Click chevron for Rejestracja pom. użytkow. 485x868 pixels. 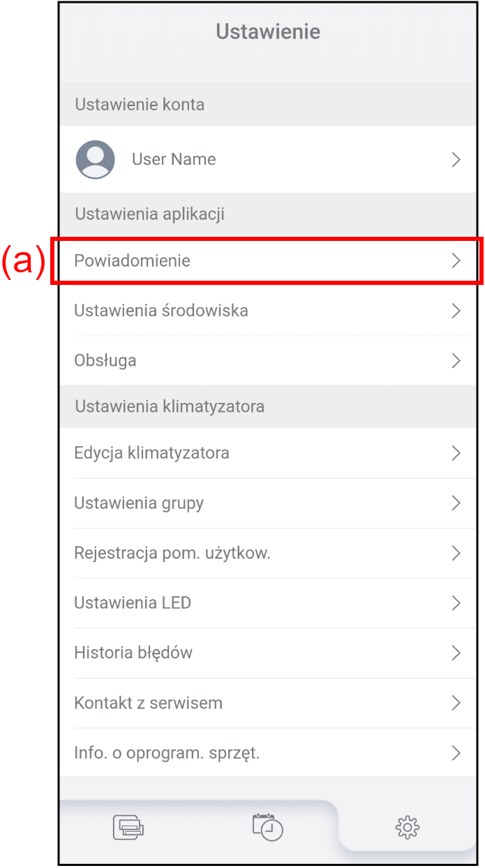tap(456, 554)
